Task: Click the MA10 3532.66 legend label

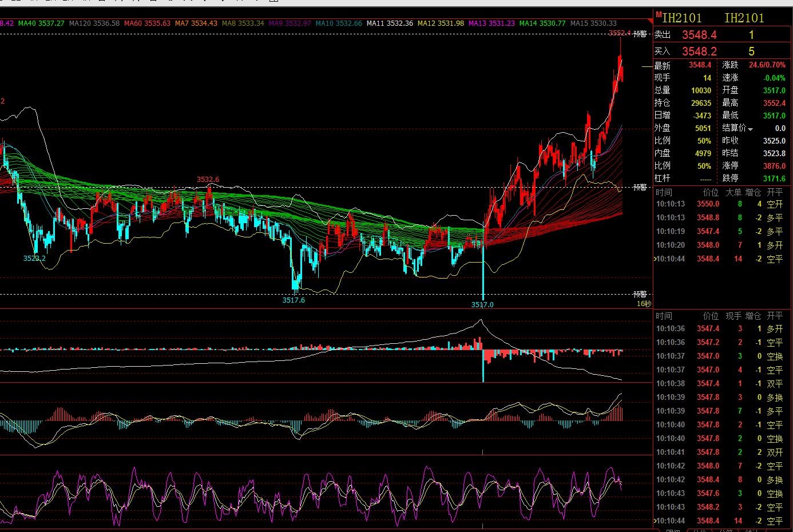Action: pyautogui.click(x=339, y=23)
